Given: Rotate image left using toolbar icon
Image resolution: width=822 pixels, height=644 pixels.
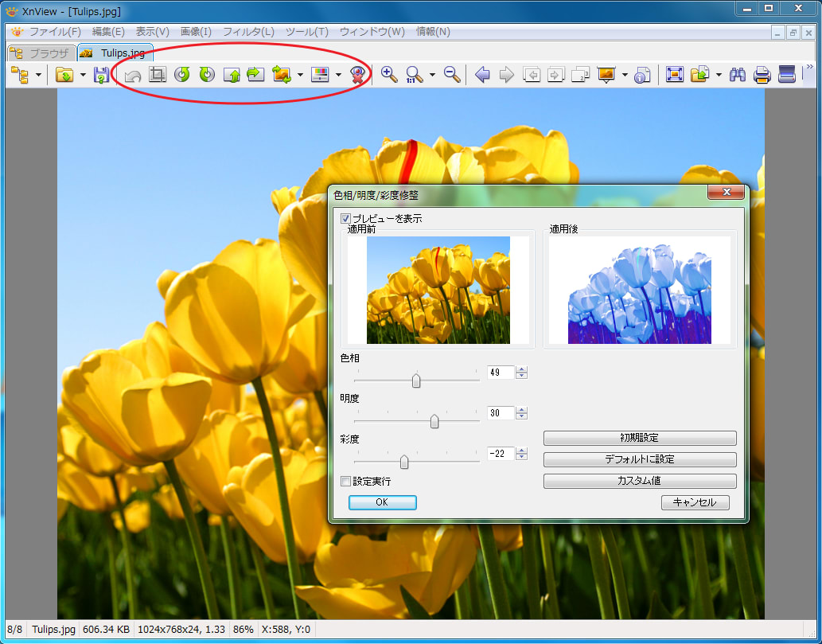Looking at the screenshot, I should point(182,75).
